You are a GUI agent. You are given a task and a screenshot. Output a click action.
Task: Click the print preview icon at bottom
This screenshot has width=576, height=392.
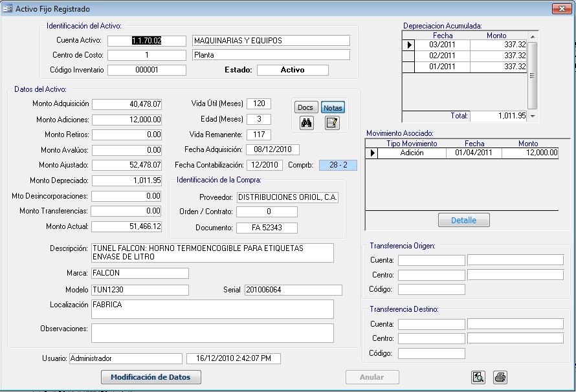coord(478,377)
